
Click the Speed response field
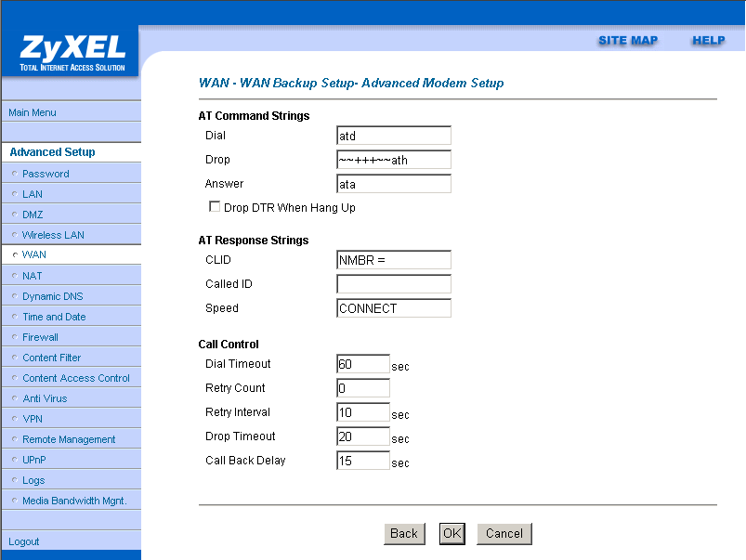[x=394, y=308]
